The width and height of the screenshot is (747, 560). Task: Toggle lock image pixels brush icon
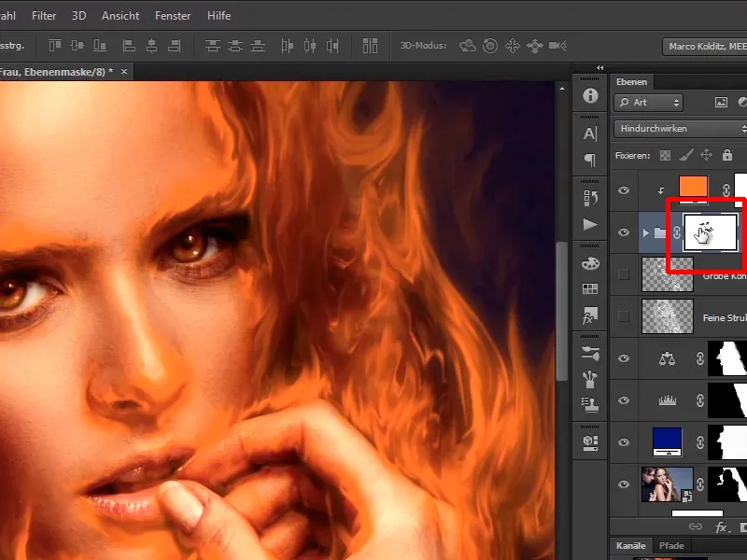[x=686, y=155]
